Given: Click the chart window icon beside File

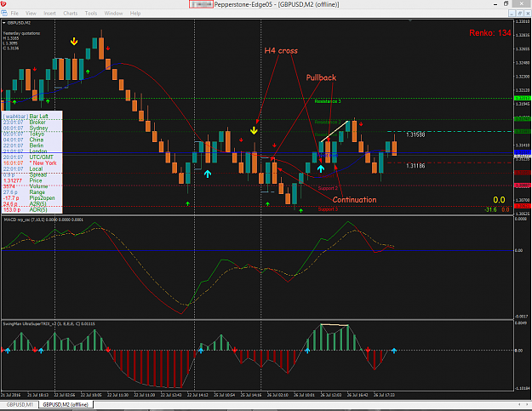Looking at the screenshot, I should (x=4, y=14).
